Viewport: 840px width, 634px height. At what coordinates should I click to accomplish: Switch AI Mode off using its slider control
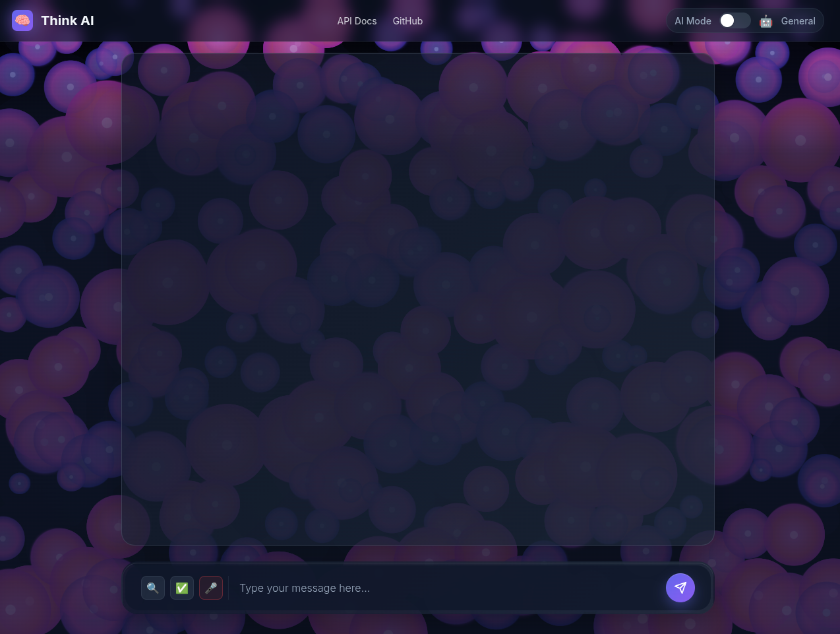(735, 20)
